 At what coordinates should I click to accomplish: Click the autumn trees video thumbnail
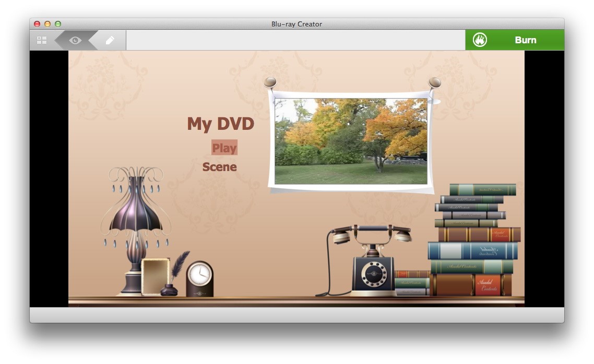pyautogui.click(x=351, y=141)
